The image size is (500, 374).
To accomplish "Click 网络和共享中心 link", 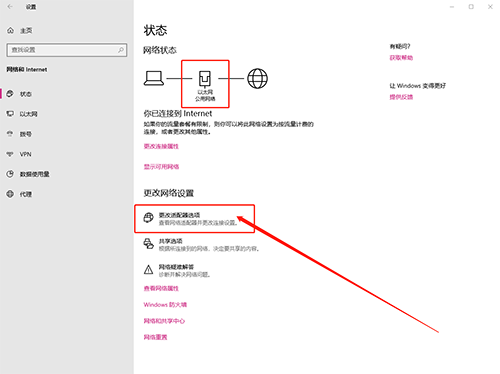I will click(164, 321).
